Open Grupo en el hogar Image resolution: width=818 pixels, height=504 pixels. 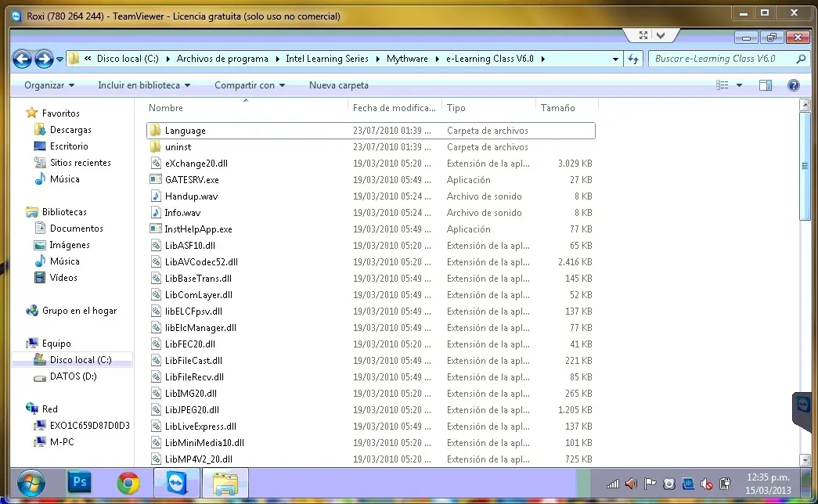(79, 311)
